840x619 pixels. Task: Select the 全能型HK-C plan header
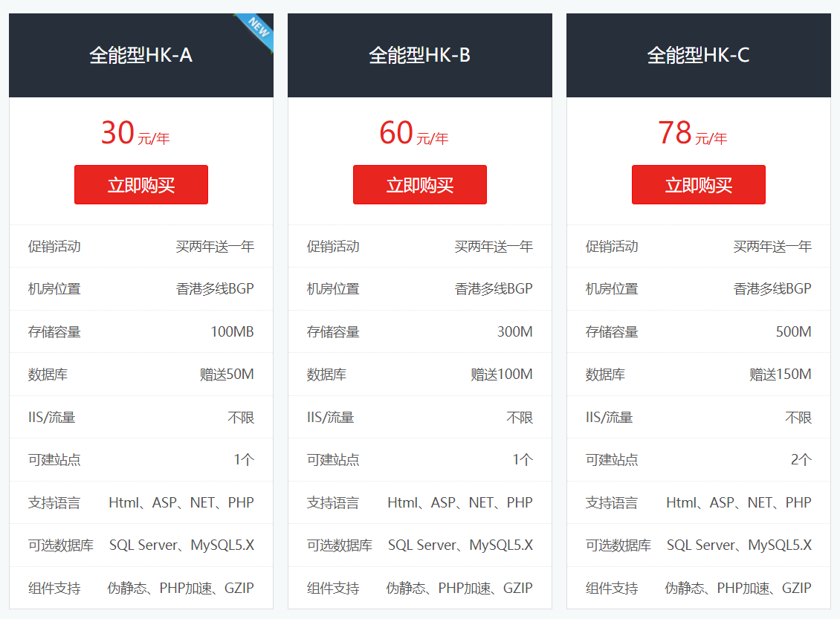pos(699,55)
